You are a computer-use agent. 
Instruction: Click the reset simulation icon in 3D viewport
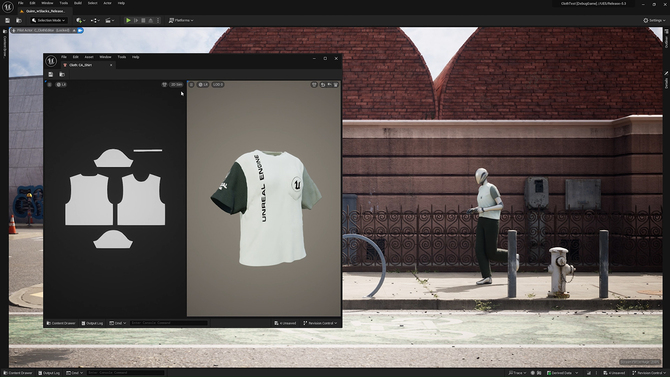click(x=323, y=85)
